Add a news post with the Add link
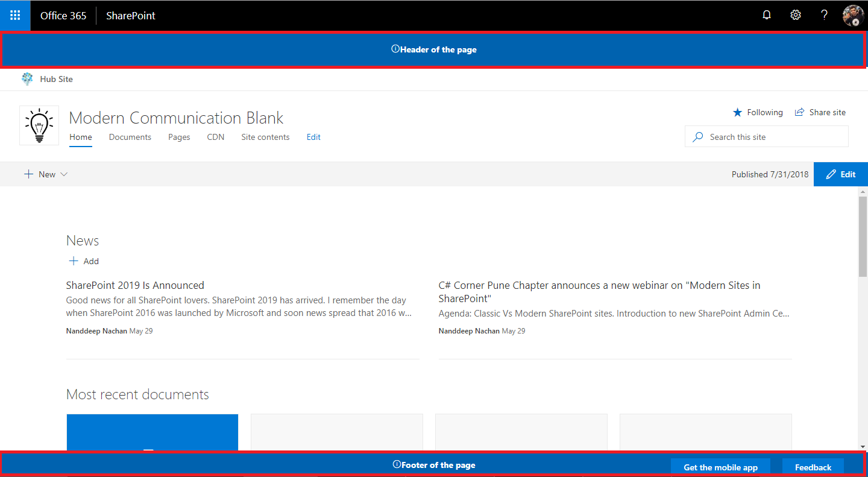Screen dimensions: 868x477 point(83,261)
